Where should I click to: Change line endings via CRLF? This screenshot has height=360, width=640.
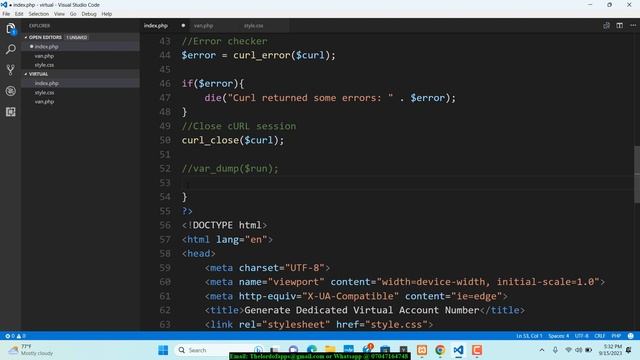(600, 336)
